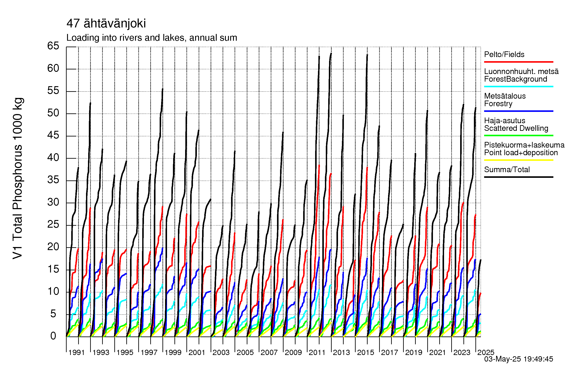Image resolution: width=588 pixels, height=370 pixels.
Task: Click the y-axis value 10
Action: [53, 291]
